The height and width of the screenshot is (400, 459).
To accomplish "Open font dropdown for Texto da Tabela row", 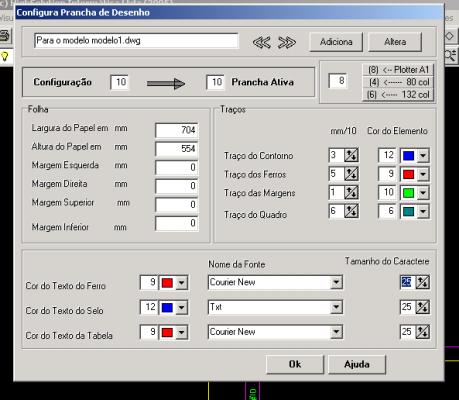I will point(336,332).
